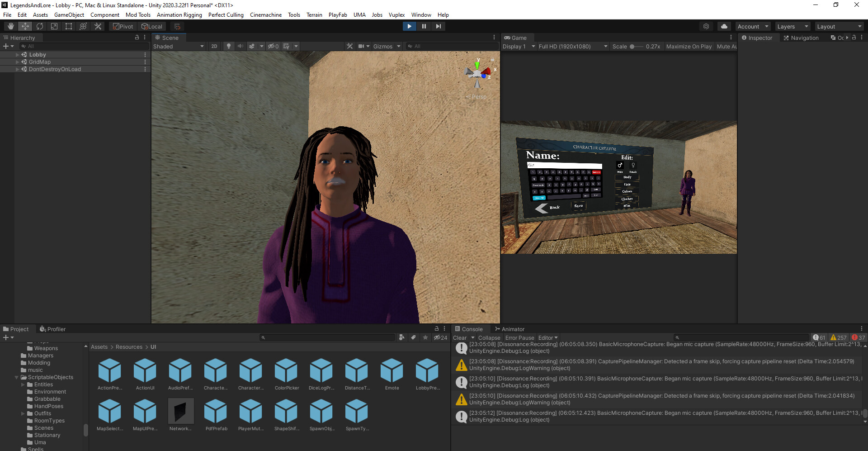Click the Unity cloud services icon
Screen dimensions: 868x451
coord(724,26)
